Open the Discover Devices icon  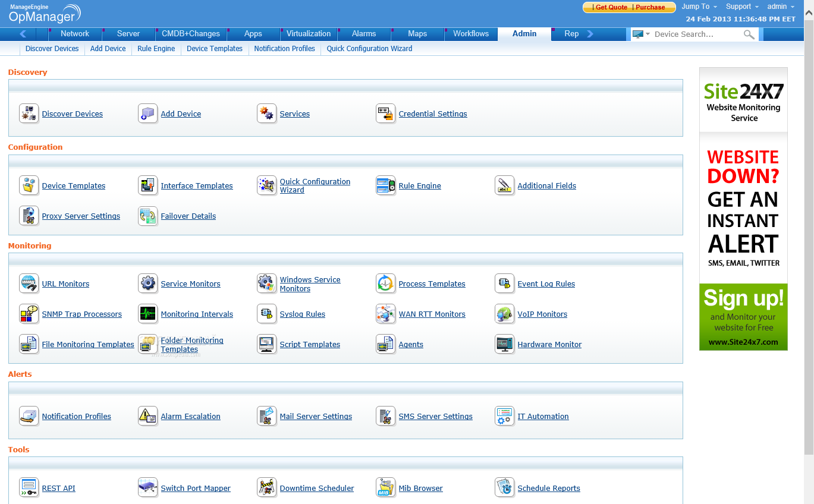[x=29, y=113]
